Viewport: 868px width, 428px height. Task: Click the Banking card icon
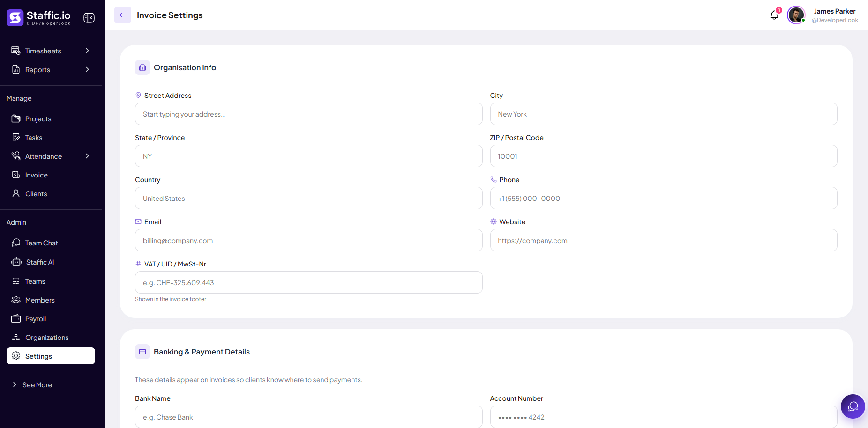[x=142, y=352]
